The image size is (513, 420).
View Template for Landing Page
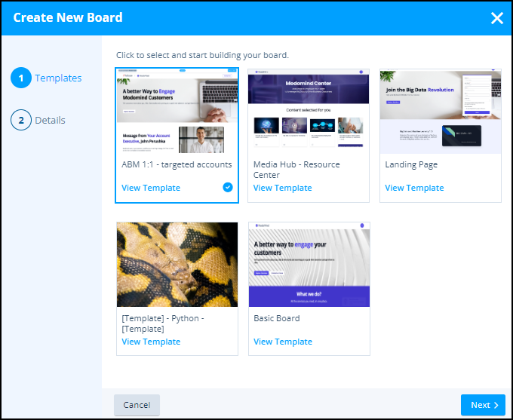click(x=414, y=188)
